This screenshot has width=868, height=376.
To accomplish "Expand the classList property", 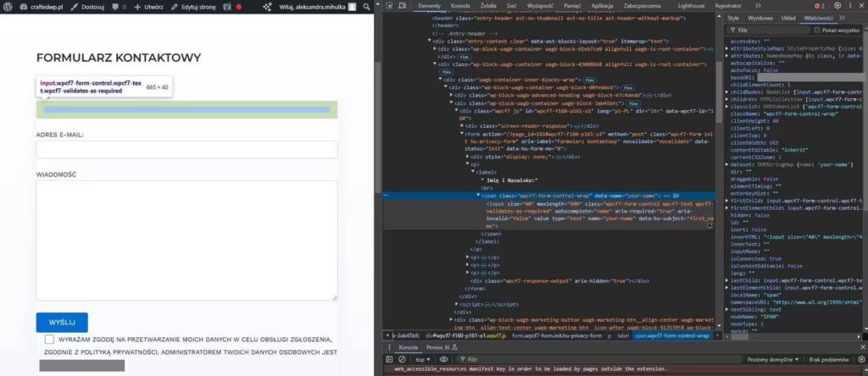I will tap(726, 106).
